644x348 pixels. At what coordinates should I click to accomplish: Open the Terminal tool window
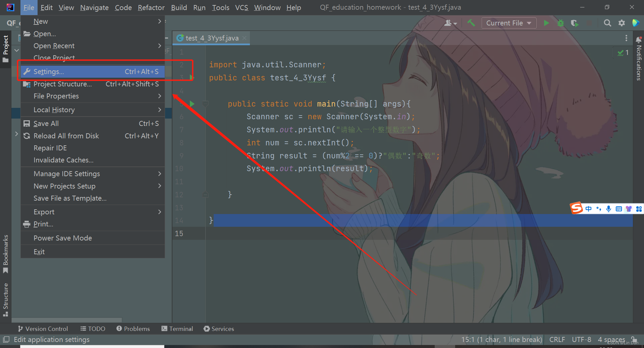(177, 329)
